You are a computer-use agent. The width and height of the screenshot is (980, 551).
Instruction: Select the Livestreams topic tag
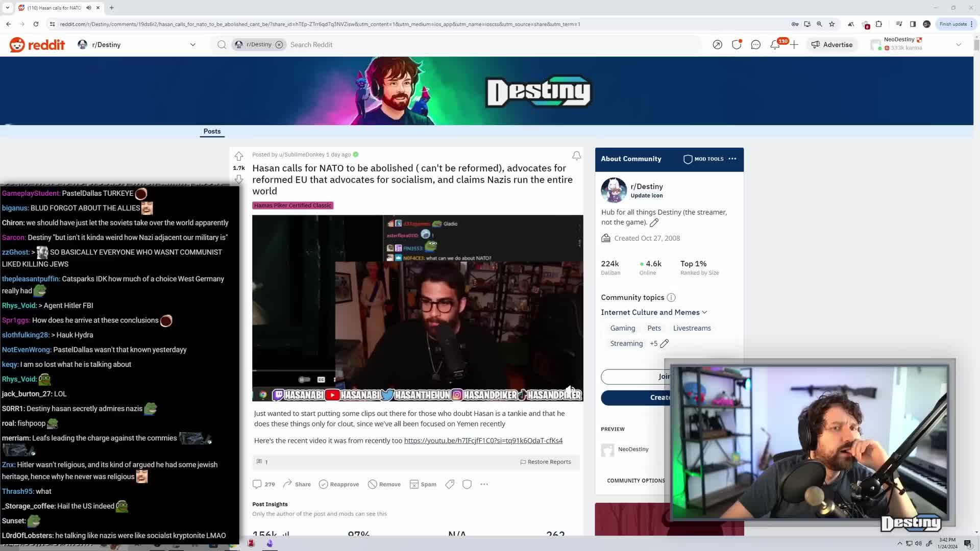[692, 329]
